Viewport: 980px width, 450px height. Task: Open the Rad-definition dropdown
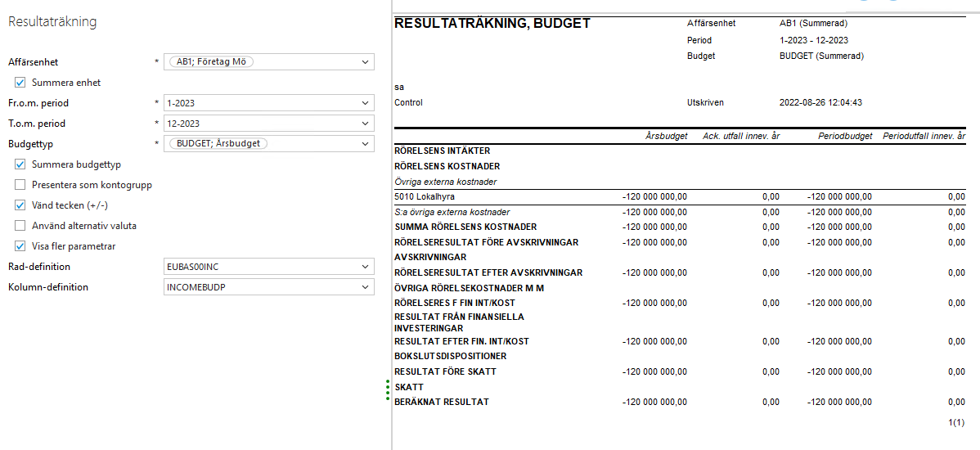coord(365,267)
